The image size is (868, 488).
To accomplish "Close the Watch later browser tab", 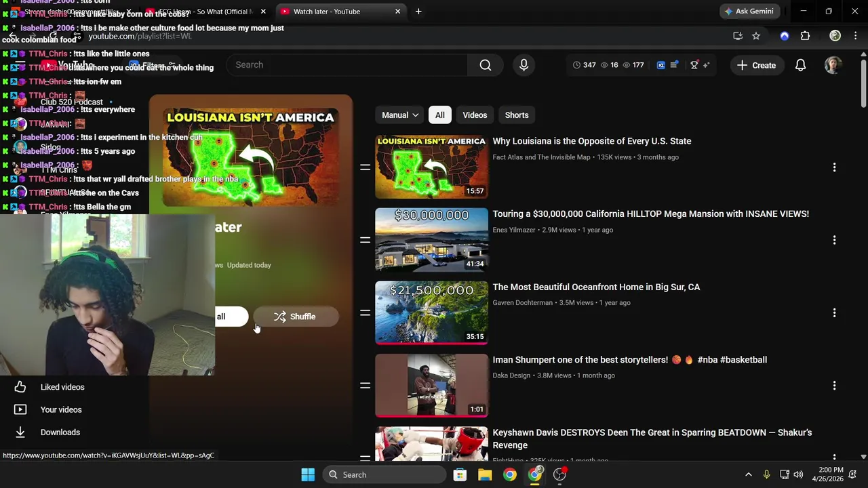I will coord(397,12).
